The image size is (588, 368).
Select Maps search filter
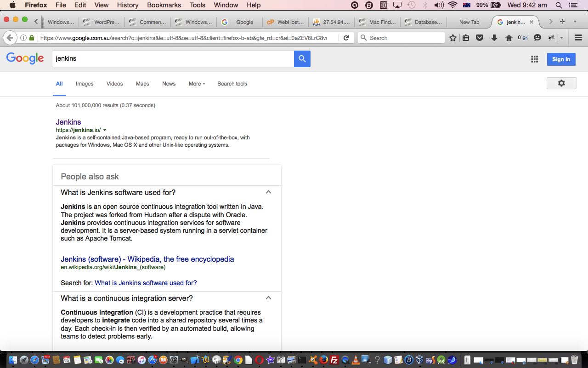142,84
